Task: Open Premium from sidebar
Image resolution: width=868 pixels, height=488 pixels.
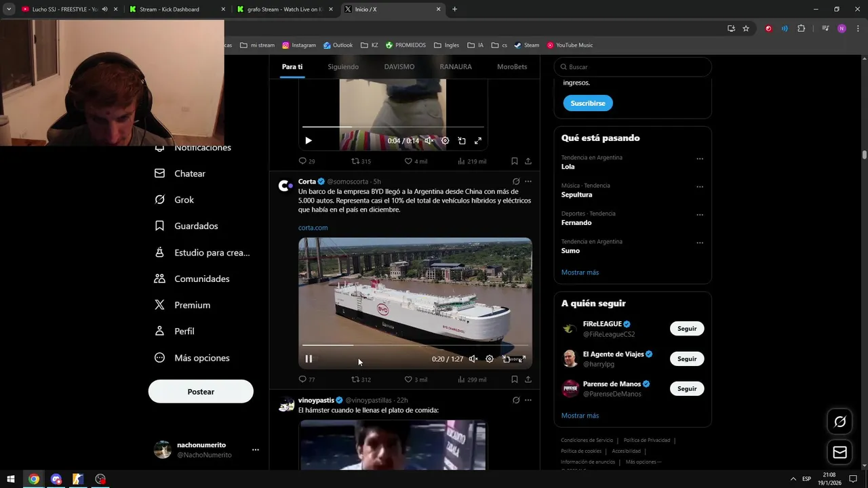Action: [183, 305]
